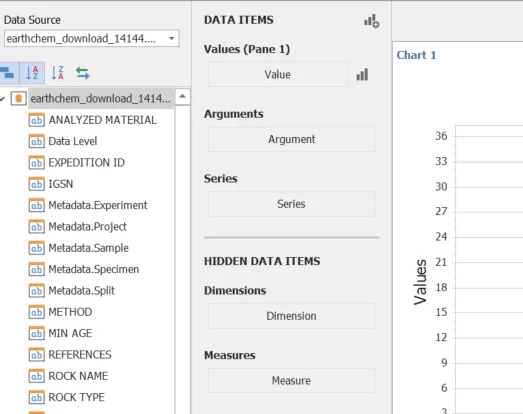Click the string type icon beside ROCK TYPE
Image resolution: width=523 pixels, height=414 pixels.
coord(36,398)
